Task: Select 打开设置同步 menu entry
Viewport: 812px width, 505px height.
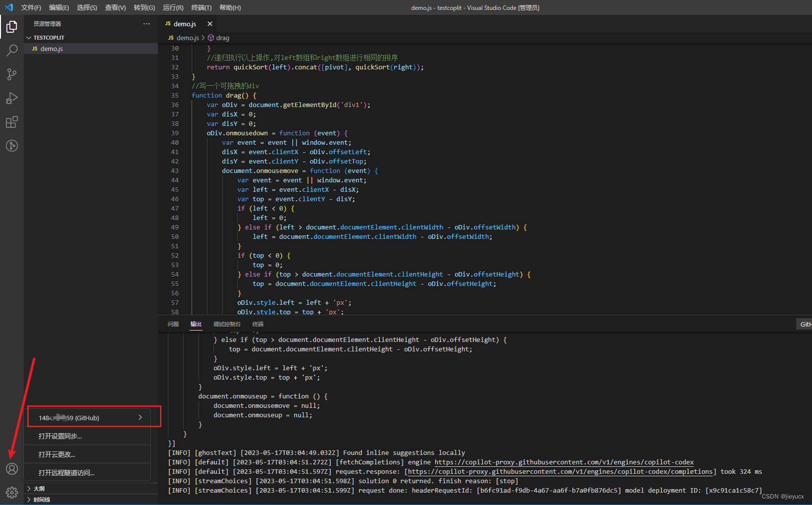Action: pos(59,436)
